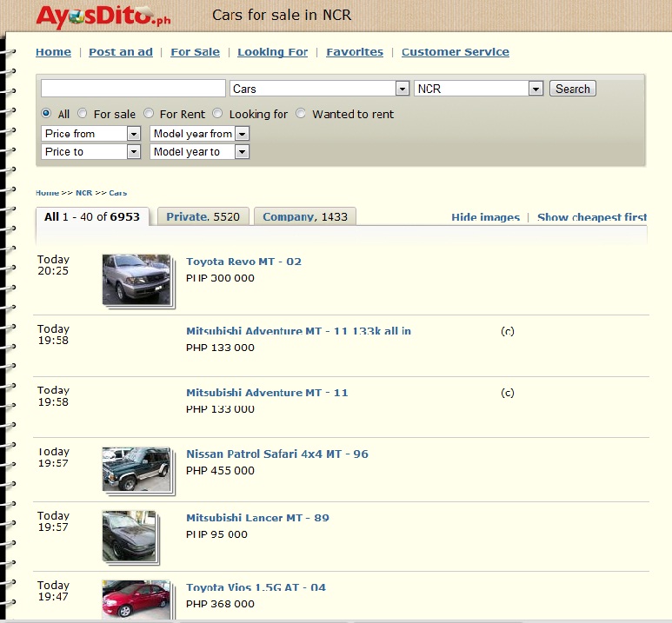This screenshot has height=623, width=672.
Task: Open the Nissan Patrol Safari 4x4 MT listing
Action: 277,454
